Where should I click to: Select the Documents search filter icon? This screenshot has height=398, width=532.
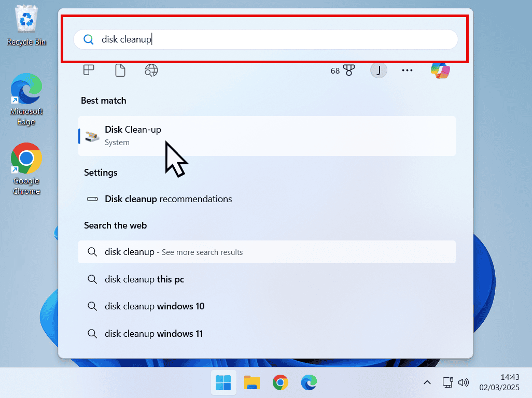[x=120, y=70]
